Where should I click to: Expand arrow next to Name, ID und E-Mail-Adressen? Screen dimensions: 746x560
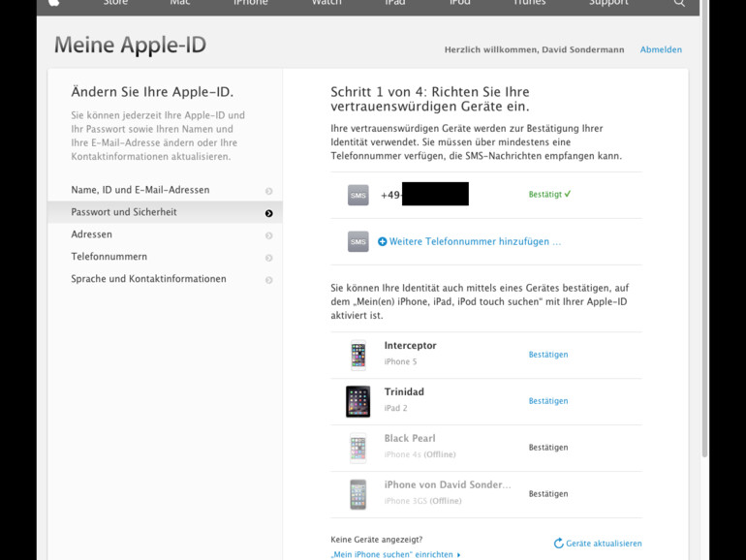[x=268, y=191]
